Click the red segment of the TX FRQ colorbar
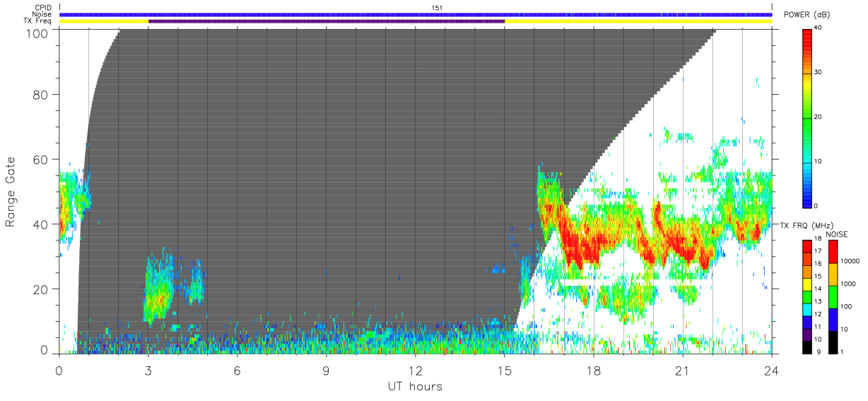This screenshot has width=868, height=401. 807,246
